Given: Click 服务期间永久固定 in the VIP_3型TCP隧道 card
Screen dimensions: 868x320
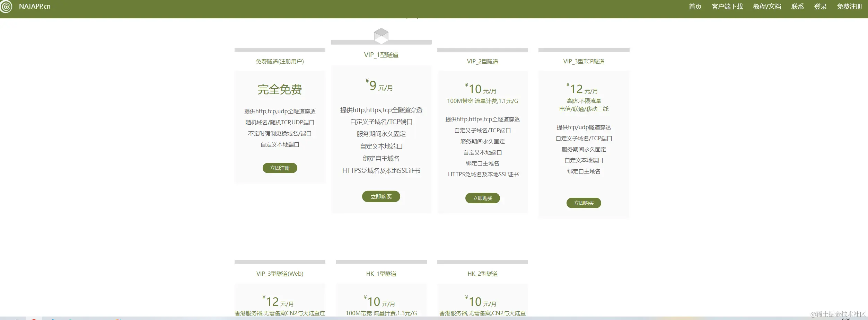Looking at the screenshot, I should pyautogui.click(x=584, y=149).
